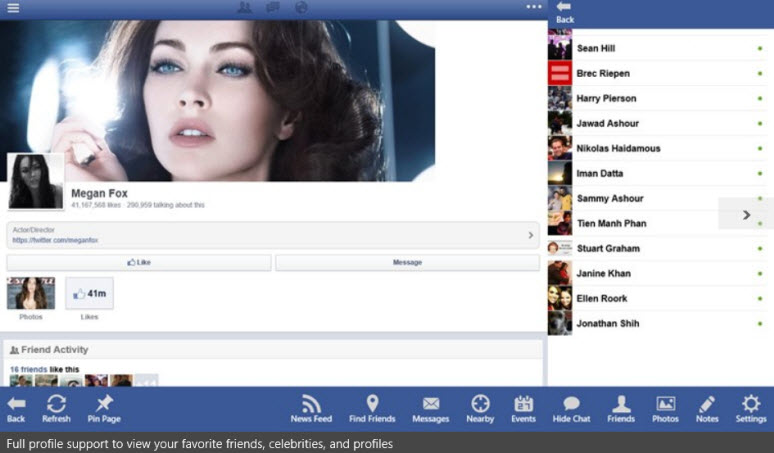Expand the Actor/Director info row chevron
Viewport: 774px width, 453px height.
(531, 235)
